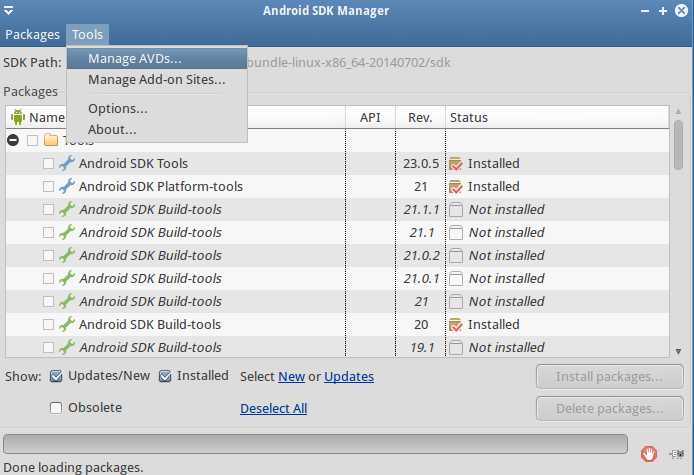This screenshot has width=694, height=475.
Task: Choose Manage Add-on Sites menu entry
Action: click(156, 79)
